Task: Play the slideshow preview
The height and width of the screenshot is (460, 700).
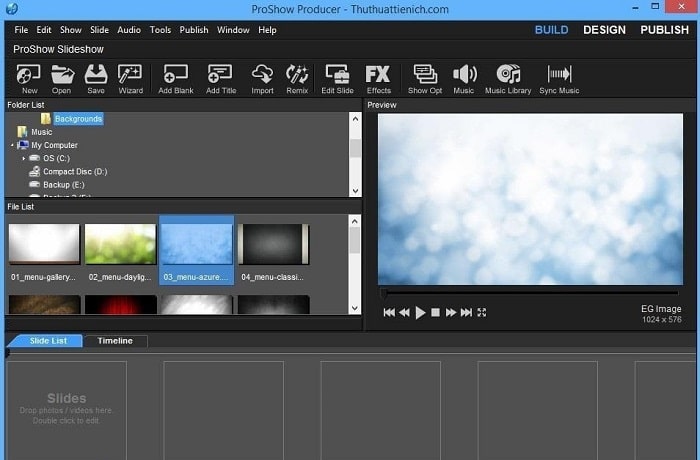Action: pos(420,313)
